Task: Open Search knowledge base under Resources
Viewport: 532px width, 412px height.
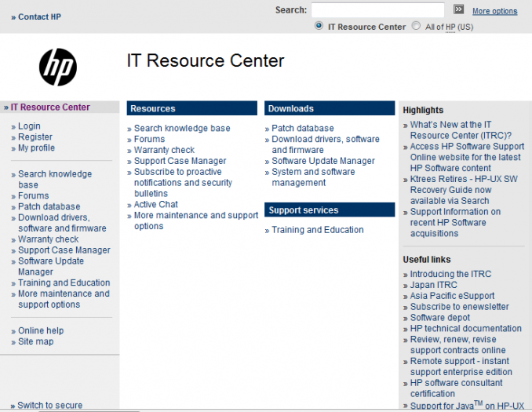Action: coord(182,128)
